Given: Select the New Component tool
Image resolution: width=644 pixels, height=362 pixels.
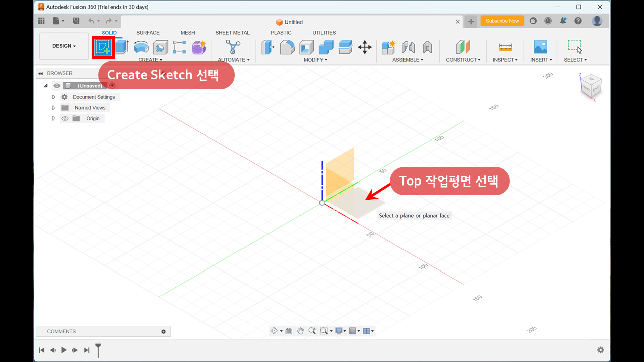Looking at the screenshot, I should click(388, 47).
